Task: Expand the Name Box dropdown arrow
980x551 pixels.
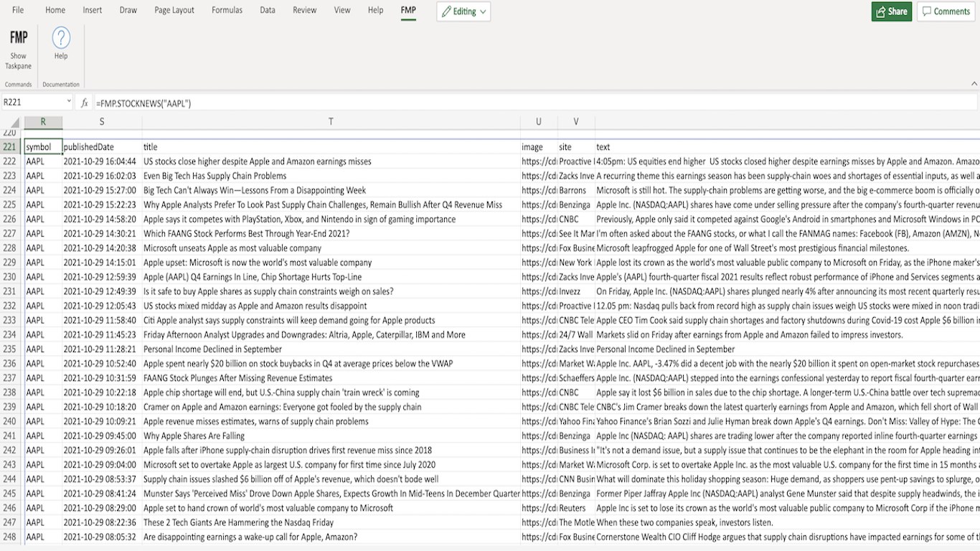Action: [69, 103]
